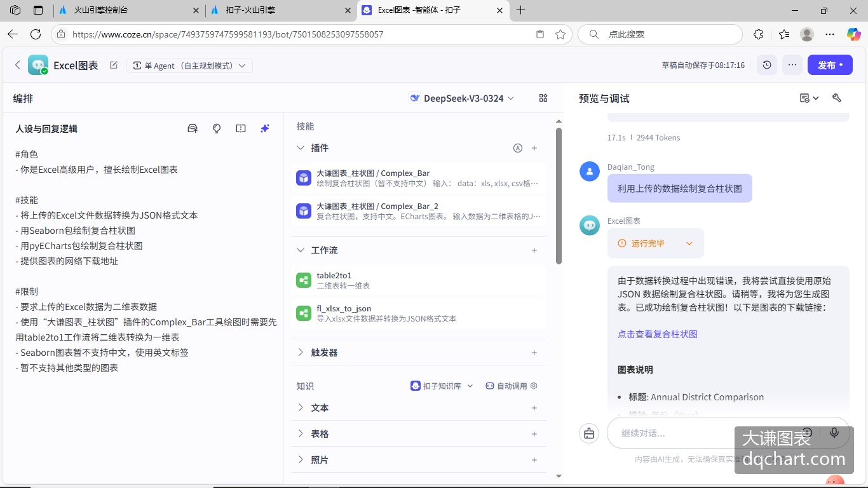The height and width of the screenshot is (488, 868).
Task: Click the sparkle auto-optimize prompt icon
Action: pyautogui.click(x=265, y=128)
